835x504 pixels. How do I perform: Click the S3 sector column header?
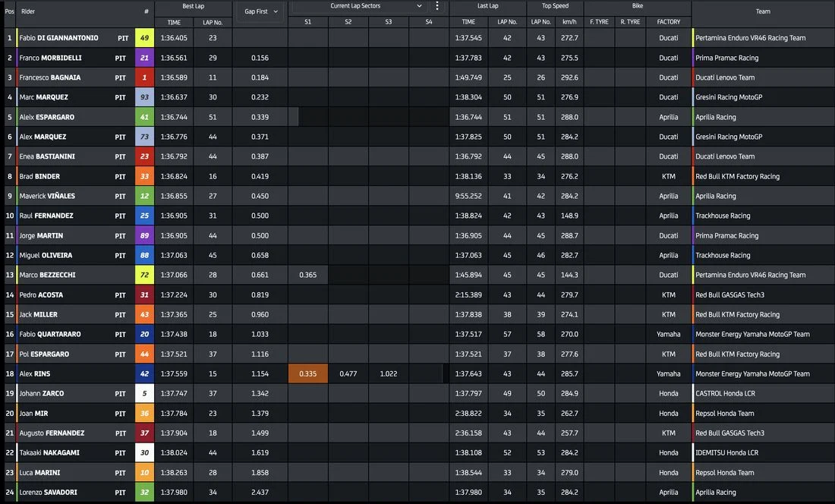tap(388, 22)
